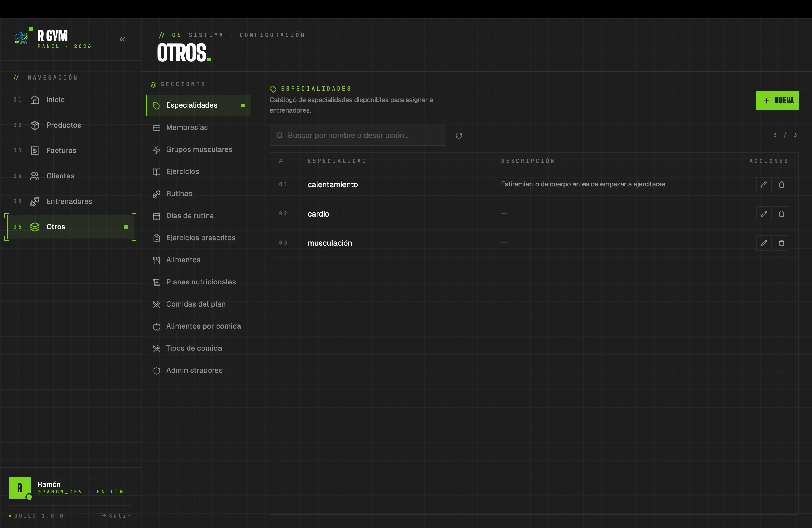Select Otros layers icon in navigation
812x528 pixels.
tap(35, 227)
